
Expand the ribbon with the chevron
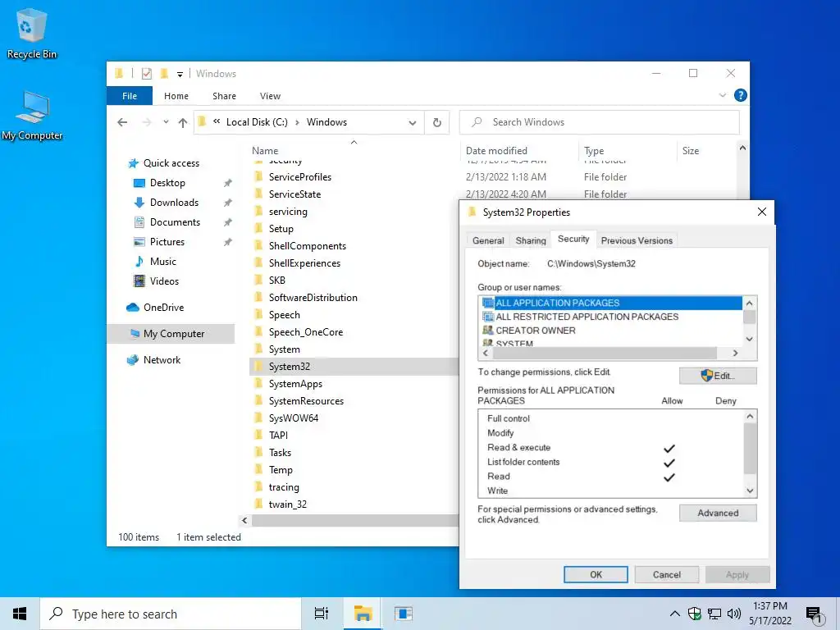(x=722, y=95)
